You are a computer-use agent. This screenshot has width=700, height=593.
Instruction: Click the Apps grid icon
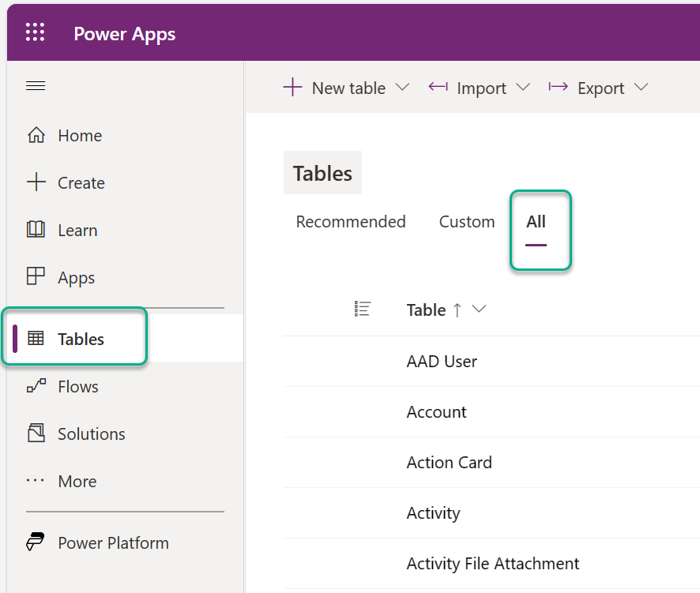point(36,276)
